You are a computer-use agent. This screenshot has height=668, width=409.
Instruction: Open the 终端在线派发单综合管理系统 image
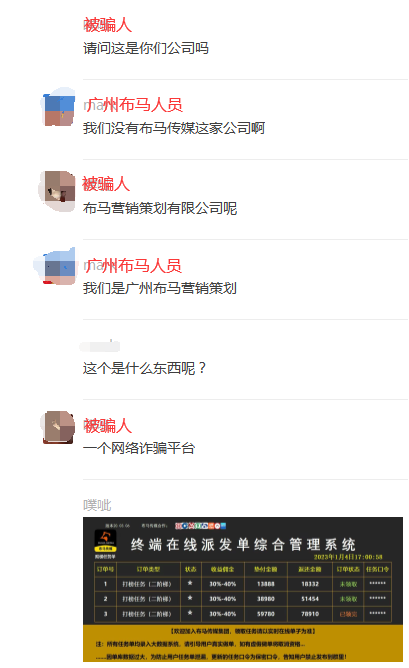(243, 589)
